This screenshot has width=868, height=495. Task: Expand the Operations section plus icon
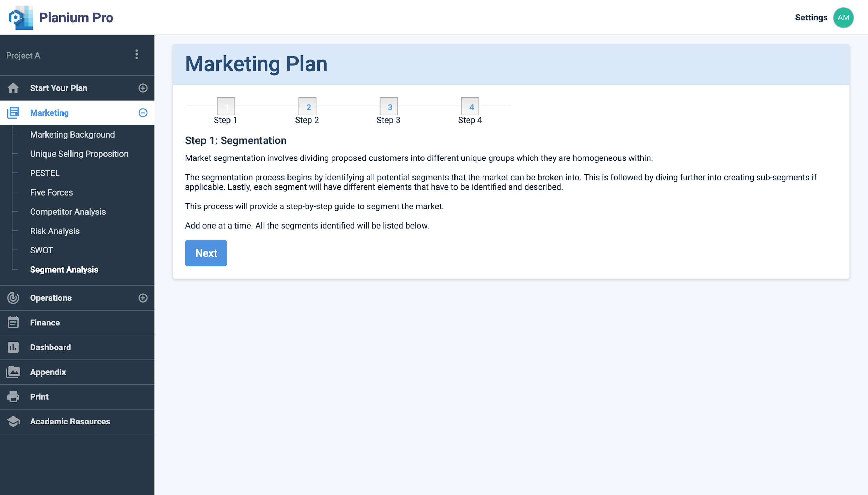click(x=143, y=298)
